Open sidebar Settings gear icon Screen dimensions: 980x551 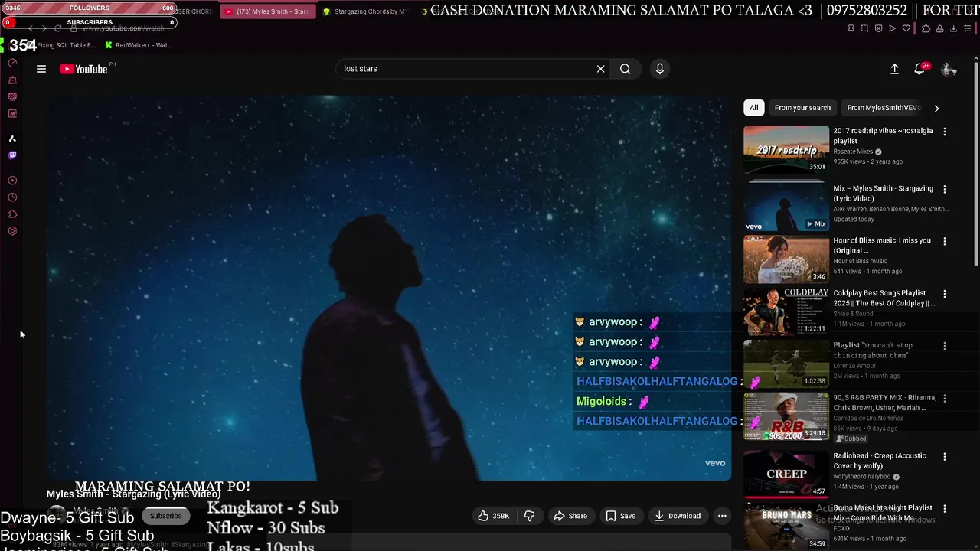(12, 231)
